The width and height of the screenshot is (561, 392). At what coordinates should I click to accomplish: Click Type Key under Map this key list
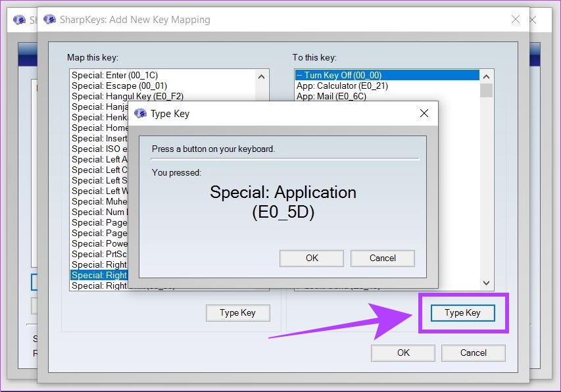(237, 313)
